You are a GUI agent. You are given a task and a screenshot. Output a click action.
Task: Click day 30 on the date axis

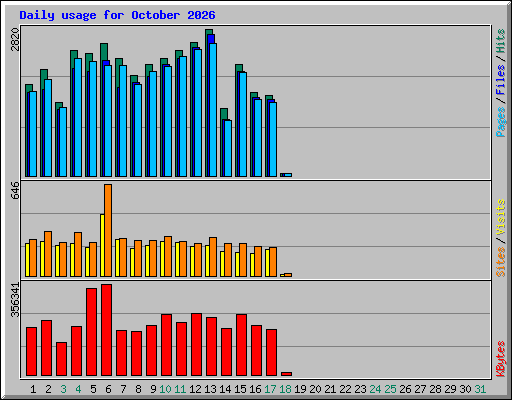[x=465, y=389]
